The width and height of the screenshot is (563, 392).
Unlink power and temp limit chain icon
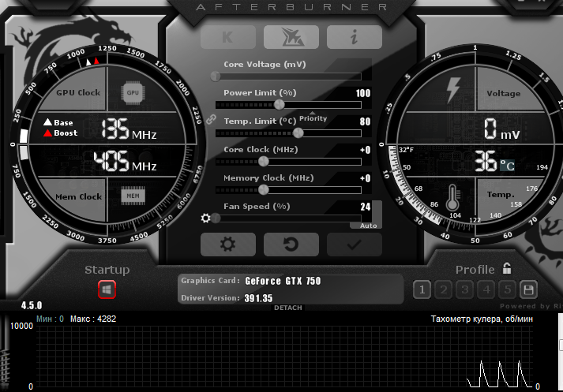[x=211, y=119]
